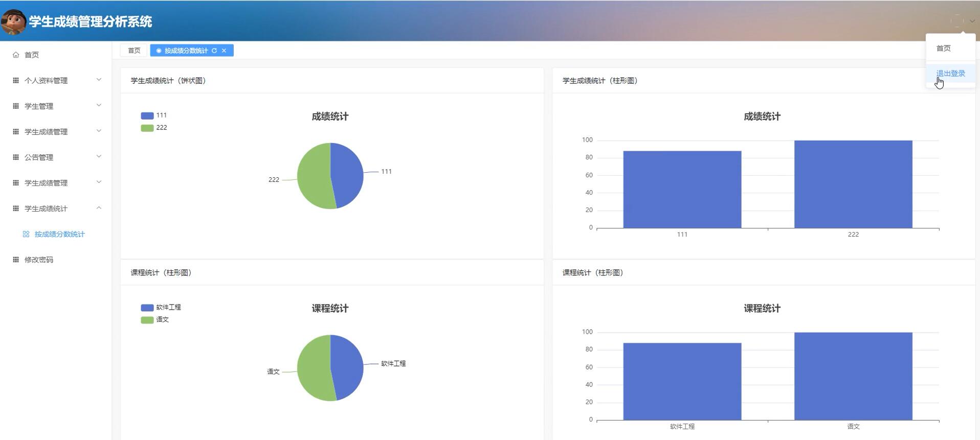The height and width of the screenshot is (440, 980).
Task: Toggle the 222 legend in 成绩统计 pie
Action: click(154, 128)
